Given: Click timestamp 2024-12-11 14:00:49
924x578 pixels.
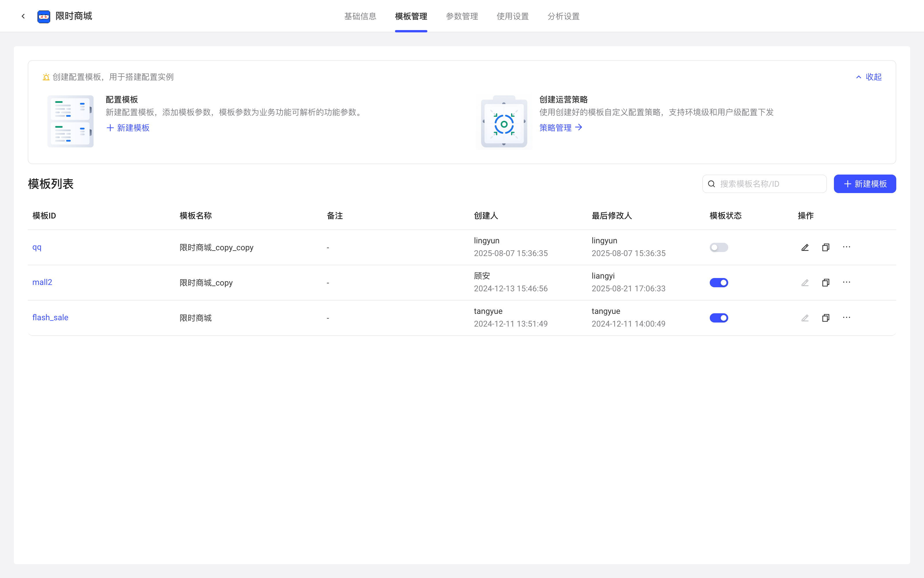Looking at the screenshot, I should 629,324.
